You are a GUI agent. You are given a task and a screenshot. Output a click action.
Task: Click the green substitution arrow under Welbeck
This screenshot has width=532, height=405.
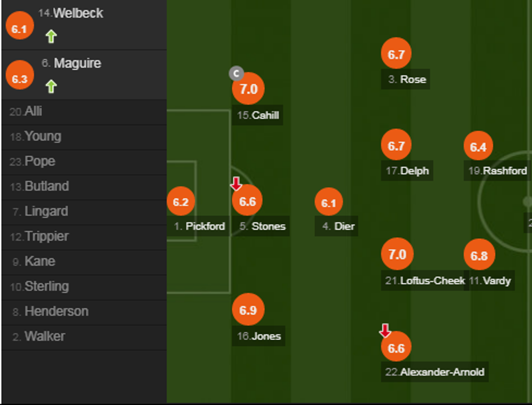pyautogui.click(x=51, y=36)
